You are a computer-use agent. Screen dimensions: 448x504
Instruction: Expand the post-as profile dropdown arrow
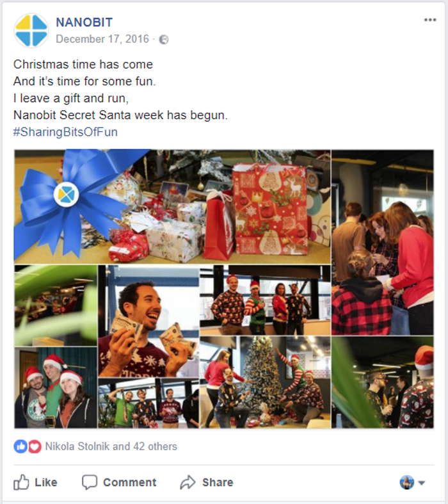click(422, 482)
